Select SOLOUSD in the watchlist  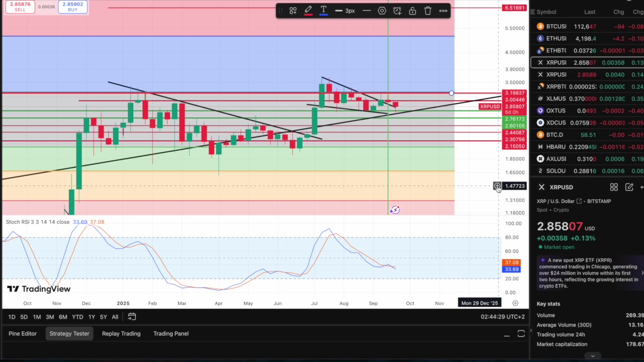point(587,171)
